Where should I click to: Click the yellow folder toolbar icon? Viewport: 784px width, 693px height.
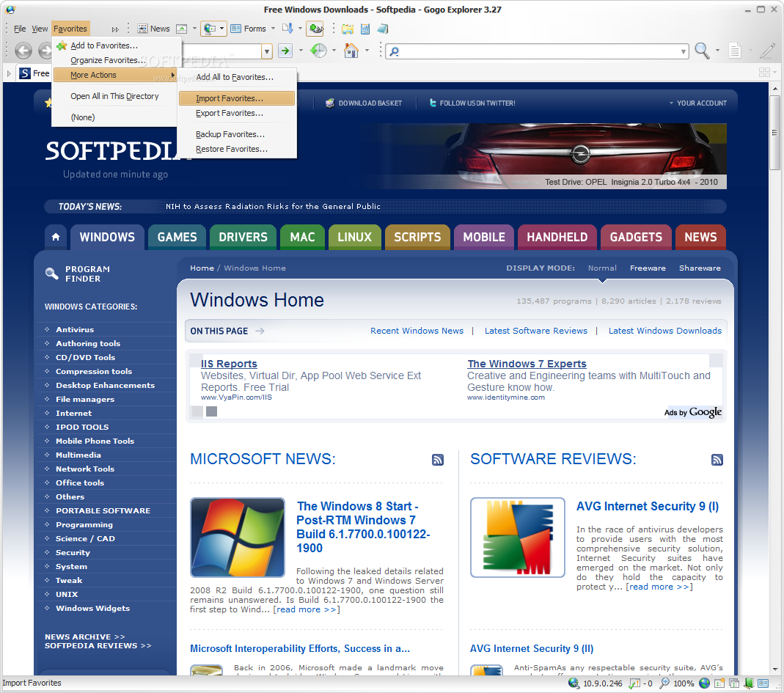[348, 29]
